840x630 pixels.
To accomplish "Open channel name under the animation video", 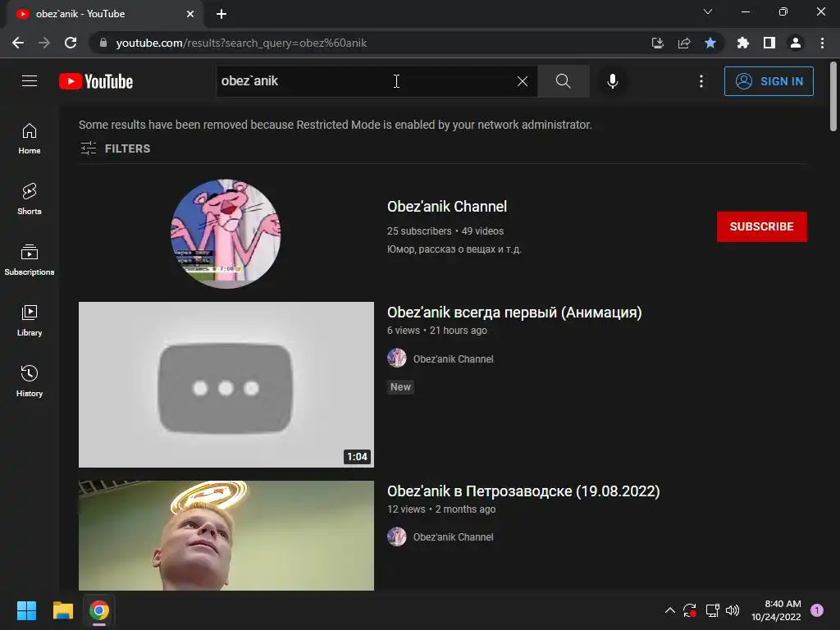I will (x=453, y=359).
